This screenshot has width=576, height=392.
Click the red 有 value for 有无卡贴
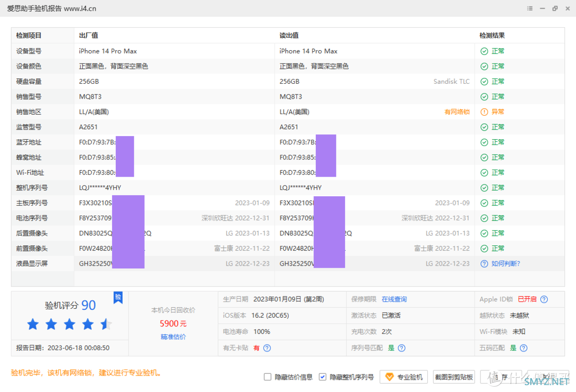pos(257,348)
